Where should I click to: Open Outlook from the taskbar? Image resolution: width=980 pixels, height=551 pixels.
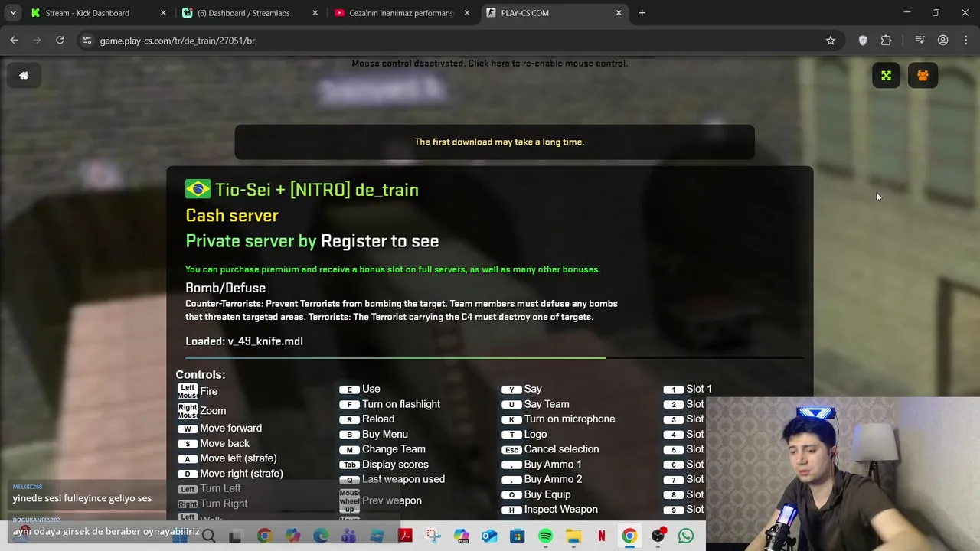(489, 536)
